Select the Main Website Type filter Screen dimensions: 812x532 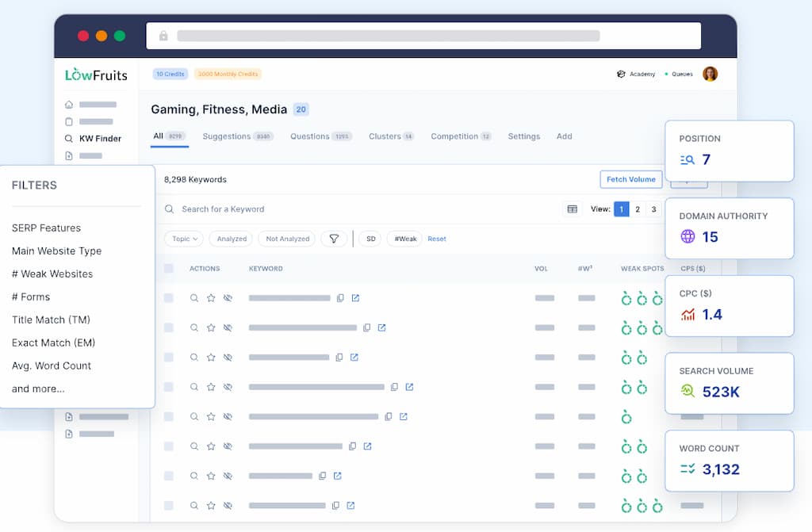click(56, 251)
